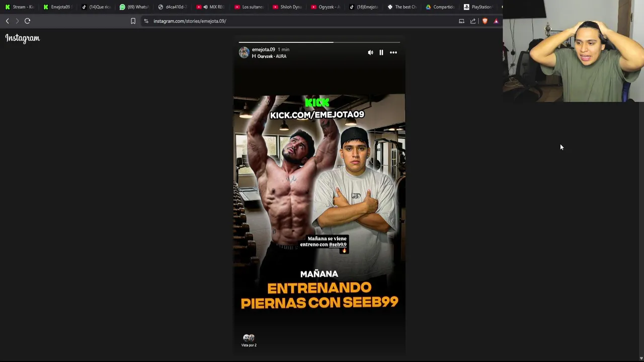Click the ENTRENANDO PIERNAS CON SEEB99 text
This screenshot has width=644, height=362.
pyautogui.click(x=319, y=295)
